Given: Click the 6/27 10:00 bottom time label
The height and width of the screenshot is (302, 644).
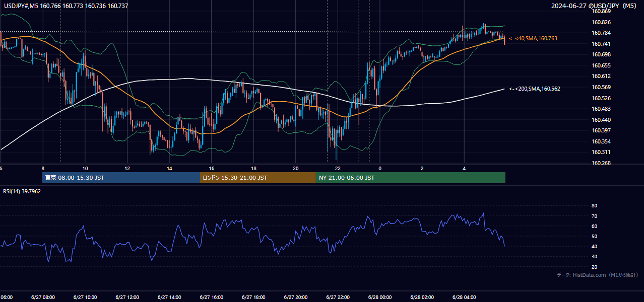Looking at the screenshot, I should coord(85,297).
